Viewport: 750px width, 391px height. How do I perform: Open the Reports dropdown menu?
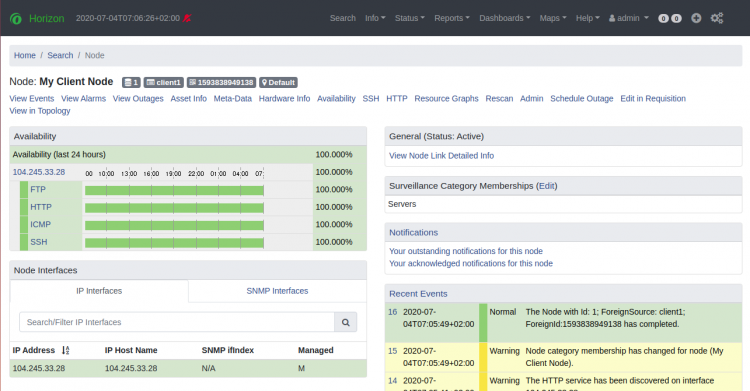tap(452, 18)
